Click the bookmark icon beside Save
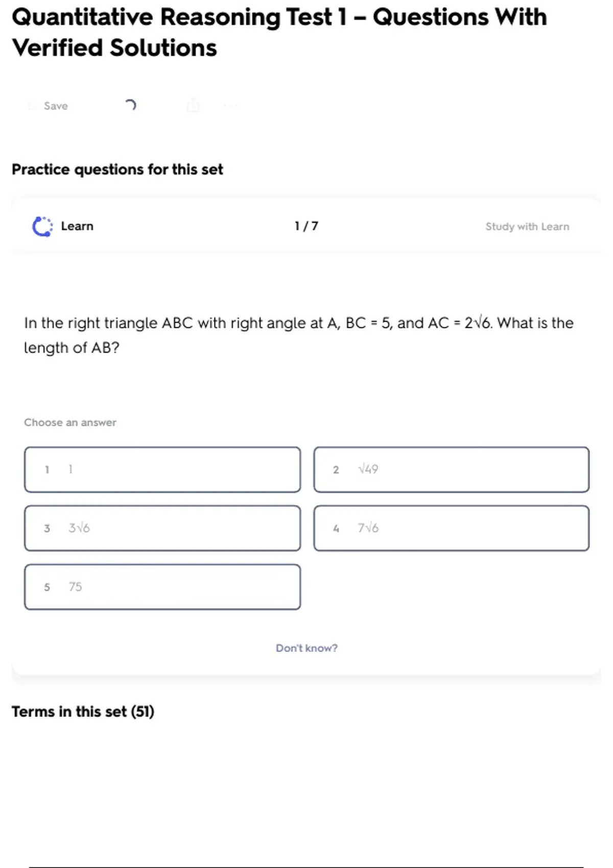Screen dimensions: 613x868 32,106
